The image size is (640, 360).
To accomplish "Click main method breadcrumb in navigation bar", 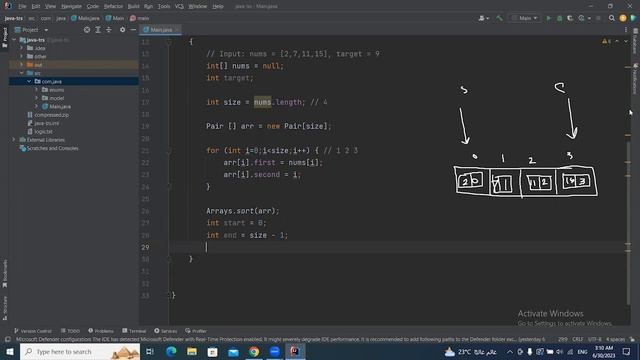I will [x=140, y=18].
